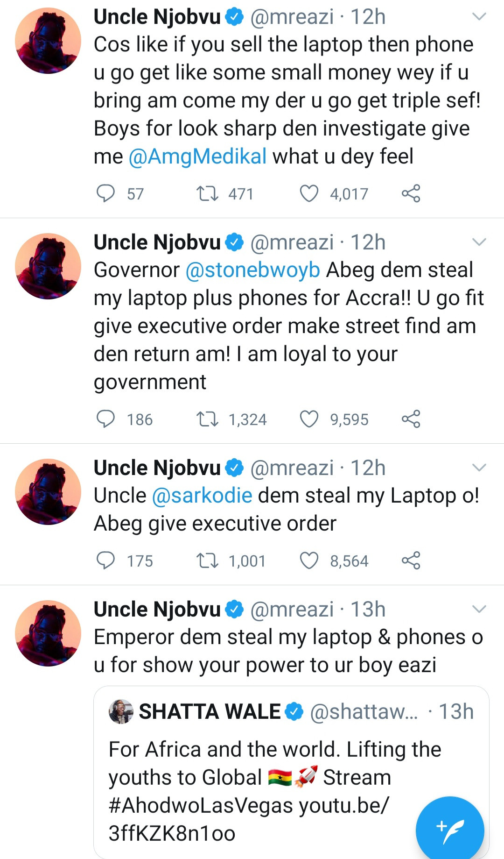This screenshot has height=859, width=504.
Task: Like the tweet with 4,017 likes
Action: (x=309, y=193)
